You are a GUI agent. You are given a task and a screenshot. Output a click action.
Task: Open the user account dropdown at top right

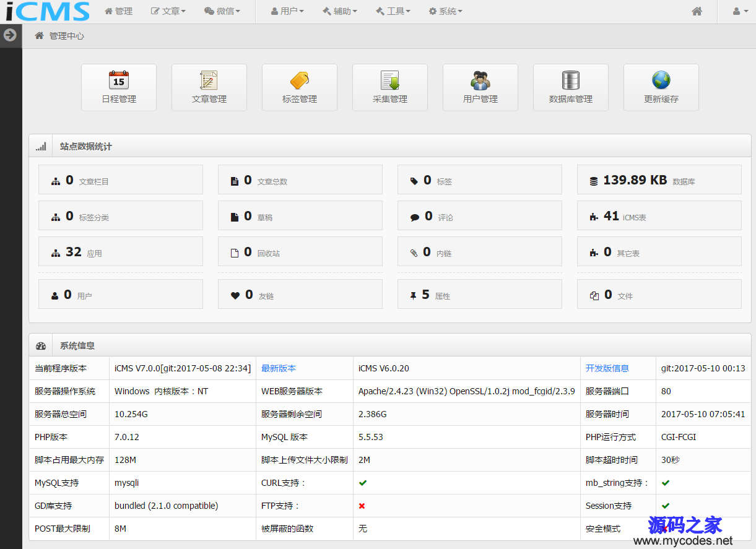(x=740, y=11)
